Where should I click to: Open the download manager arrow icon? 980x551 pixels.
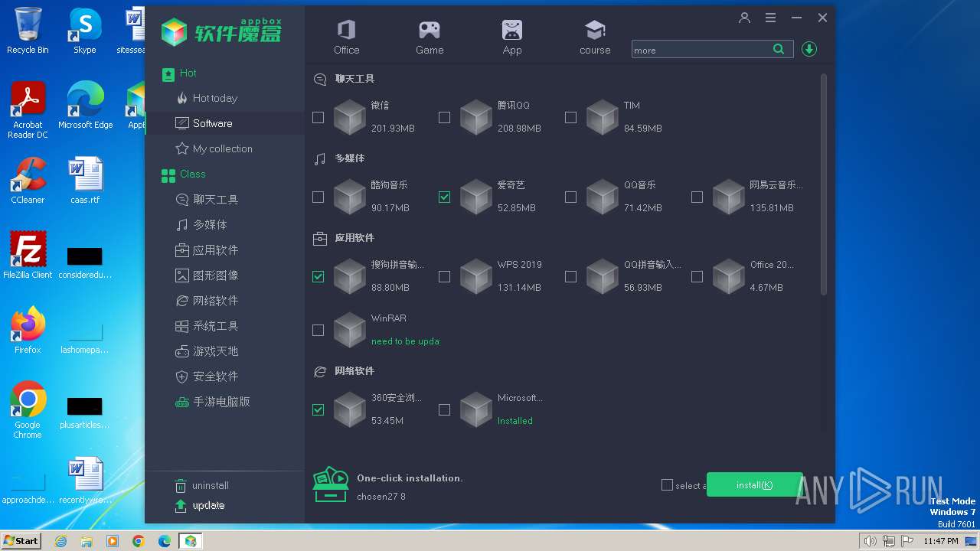point(809,49)
